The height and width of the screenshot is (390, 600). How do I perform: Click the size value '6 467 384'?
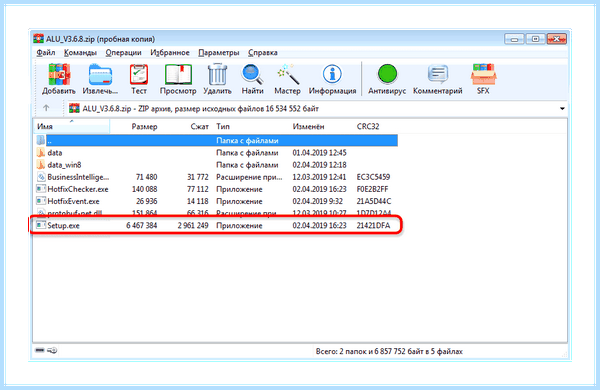click(142, 225)
